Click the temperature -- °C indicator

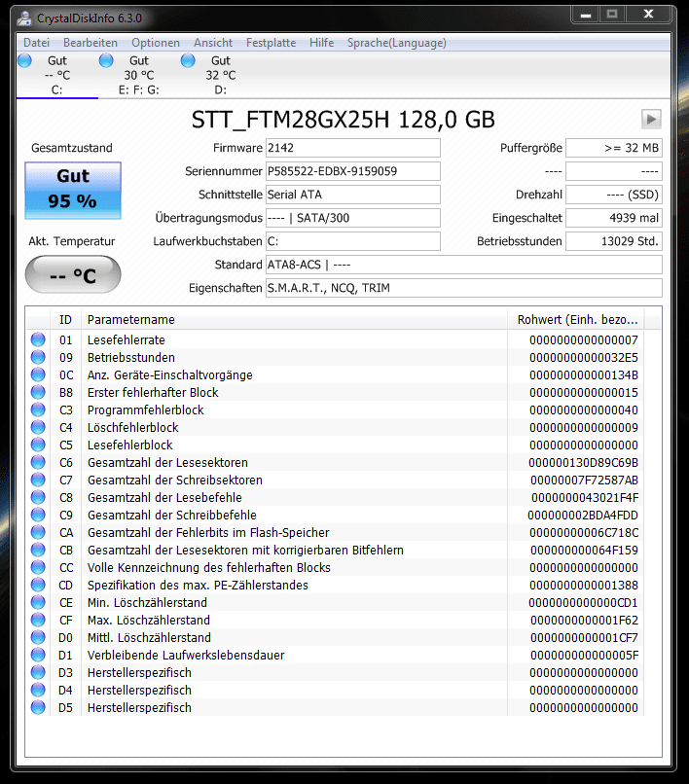tap(73, 274)
